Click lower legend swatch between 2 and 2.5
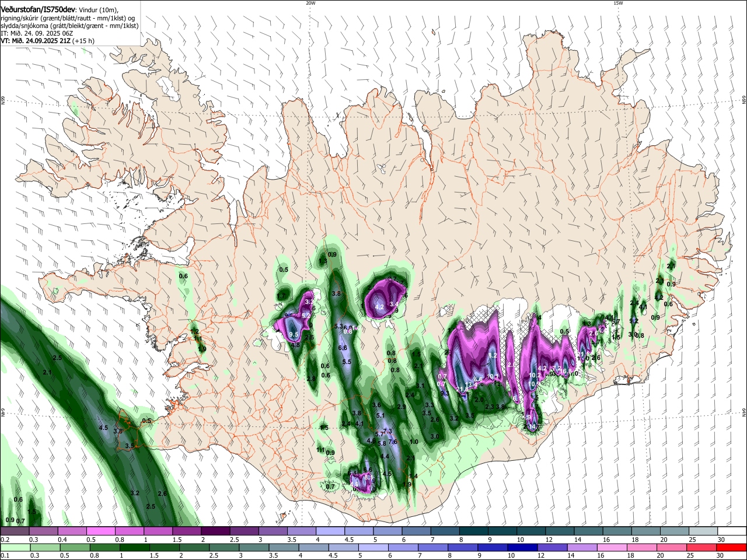Image resolution: width=747 pixels, height=560 pixels. [193, 547]
